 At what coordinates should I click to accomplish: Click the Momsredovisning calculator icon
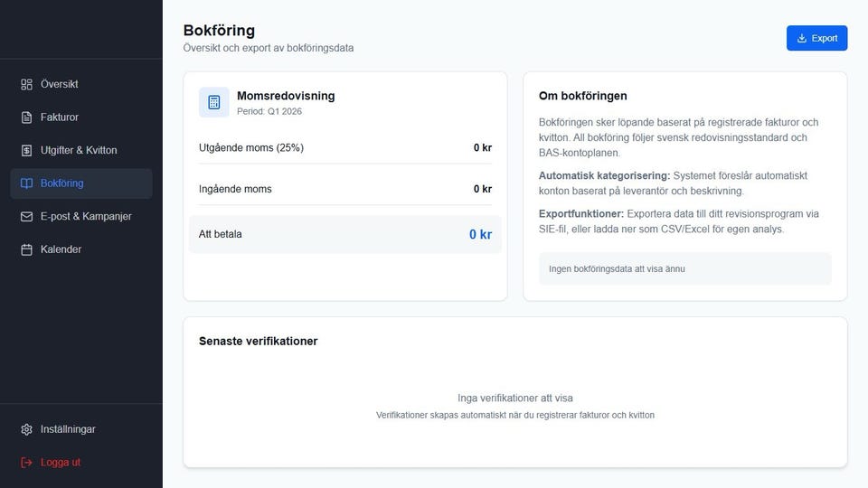(x=214, y=102)
